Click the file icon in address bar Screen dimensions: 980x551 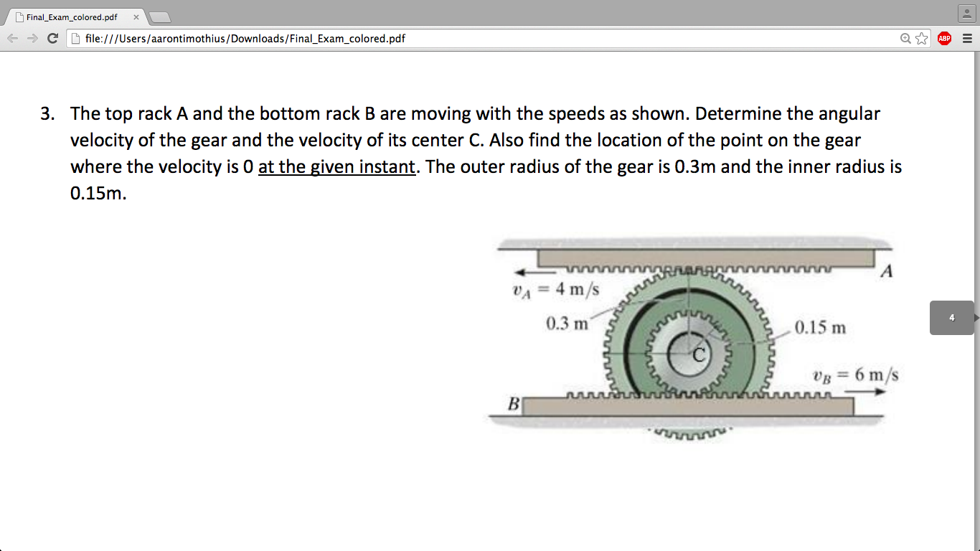76,39
